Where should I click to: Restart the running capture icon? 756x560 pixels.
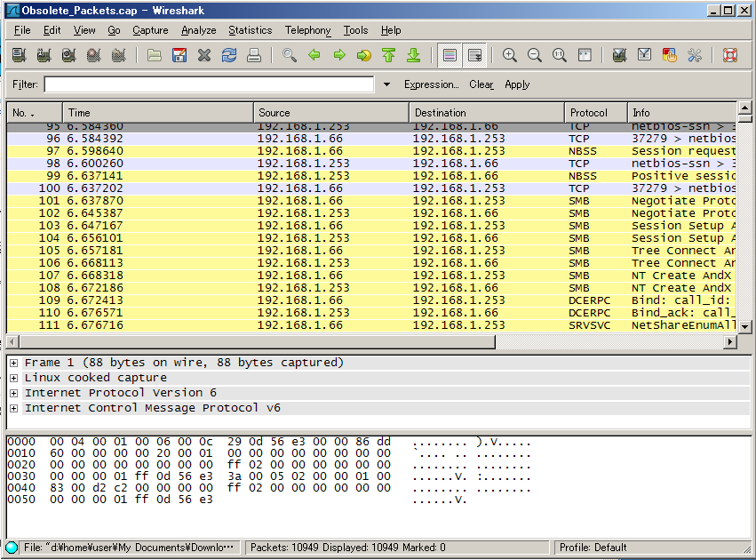(x=119, y=55)
